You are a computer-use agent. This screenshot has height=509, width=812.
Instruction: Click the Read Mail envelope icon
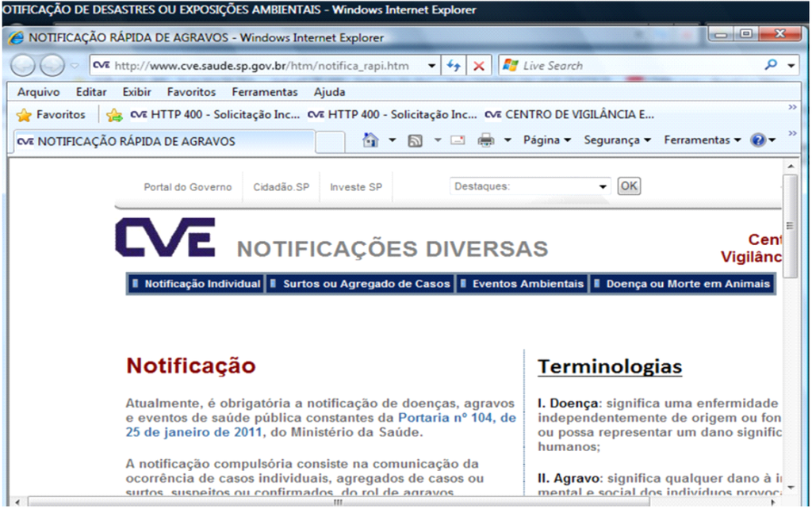[458, 140]
